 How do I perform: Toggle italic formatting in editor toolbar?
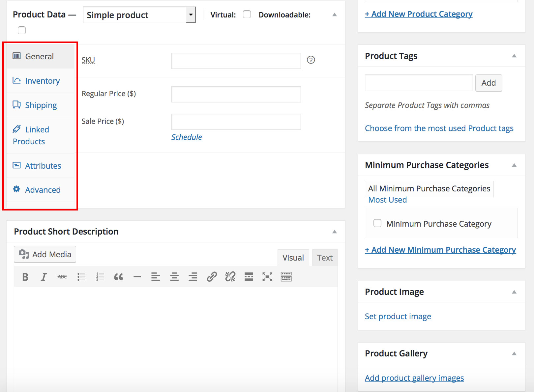(44, 277)
